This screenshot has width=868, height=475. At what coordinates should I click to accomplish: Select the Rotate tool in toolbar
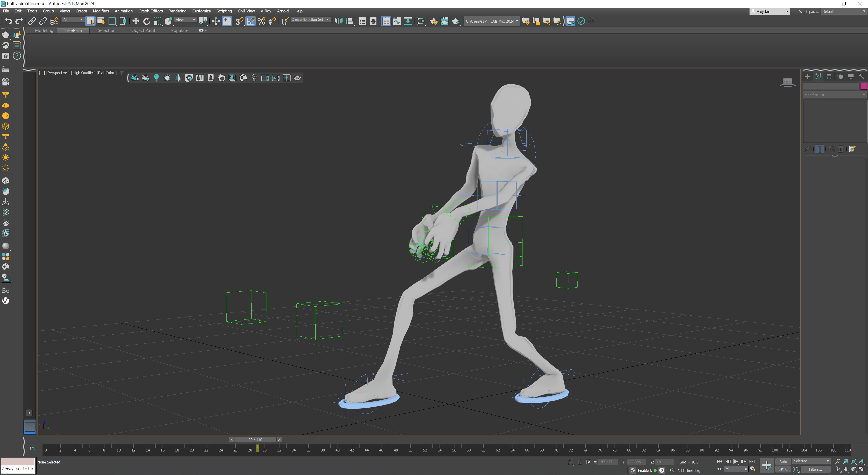tap(147, 21)
